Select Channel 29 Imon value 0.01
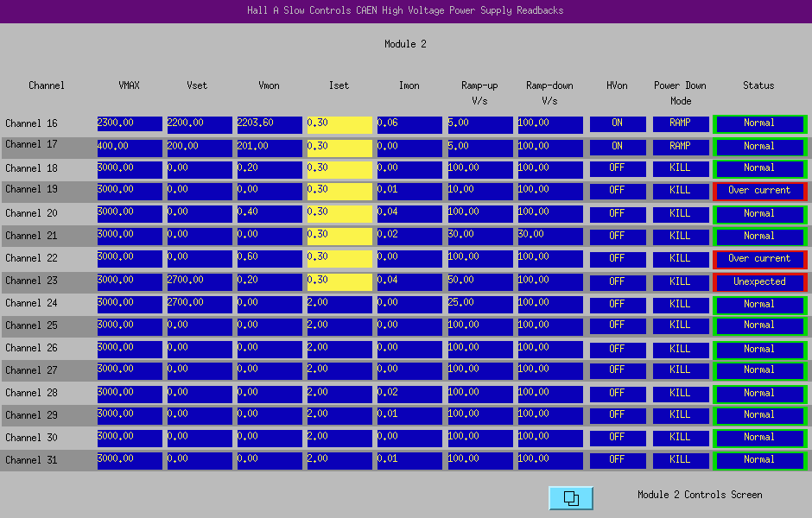The image size is (812, 518). [x=409, y=415]
